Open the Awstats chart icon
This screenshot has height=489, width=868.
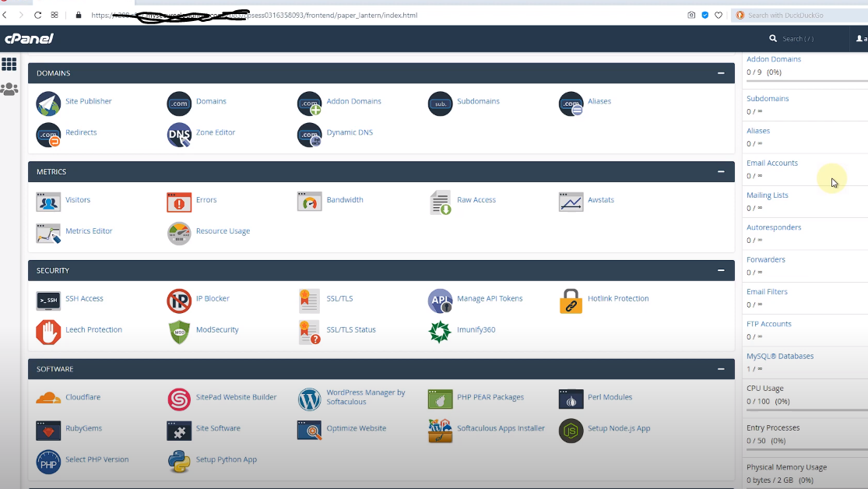[x=571, y=202]
